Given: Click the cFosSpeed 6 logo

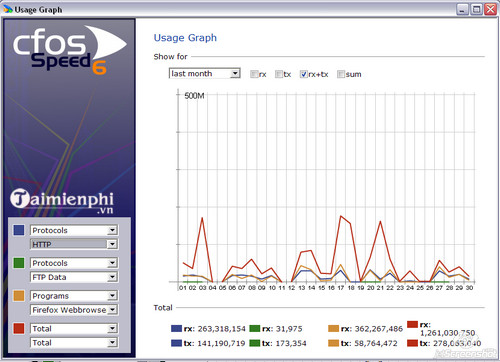Looking at the screenshot, I should click(x=69, y=50).
